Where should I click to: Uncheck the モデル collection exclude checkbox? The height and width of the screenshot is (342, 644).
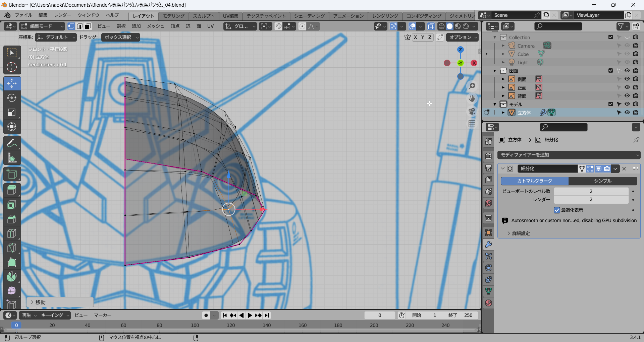tap(610, 104)
